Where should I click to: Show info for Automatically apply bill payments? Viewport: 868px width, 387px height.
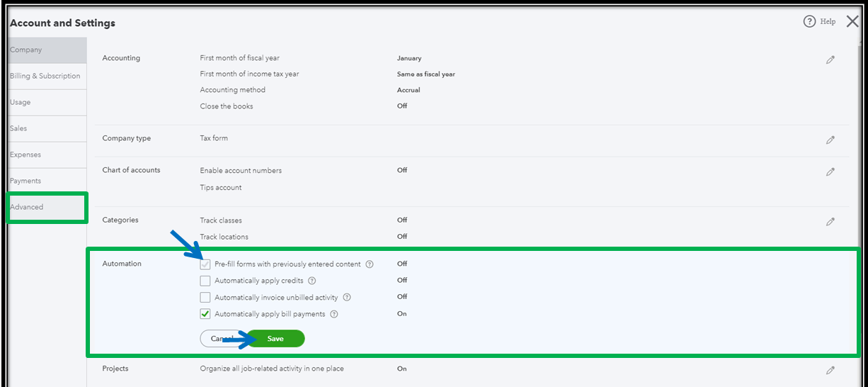click(334, 314)
